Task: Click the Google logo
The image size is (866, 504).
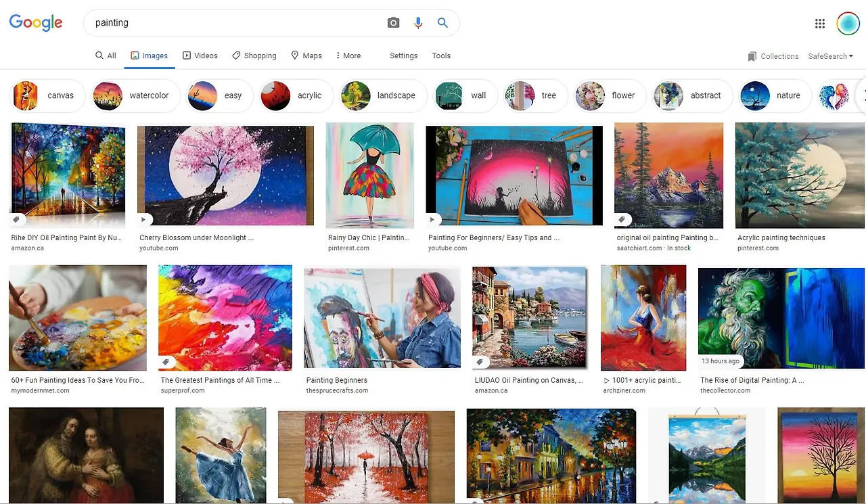Action: (36, 22)
